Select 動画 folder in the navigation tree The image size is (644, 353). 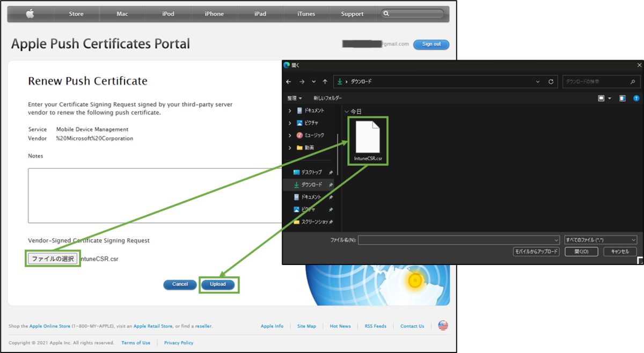click(x=305, y=148)
